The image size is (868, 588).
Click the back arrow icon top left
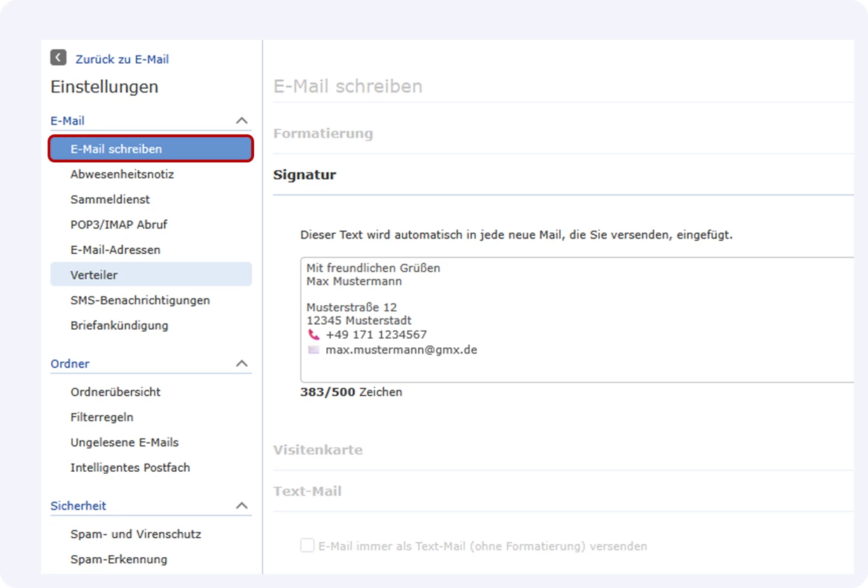(x=58, y=58)
